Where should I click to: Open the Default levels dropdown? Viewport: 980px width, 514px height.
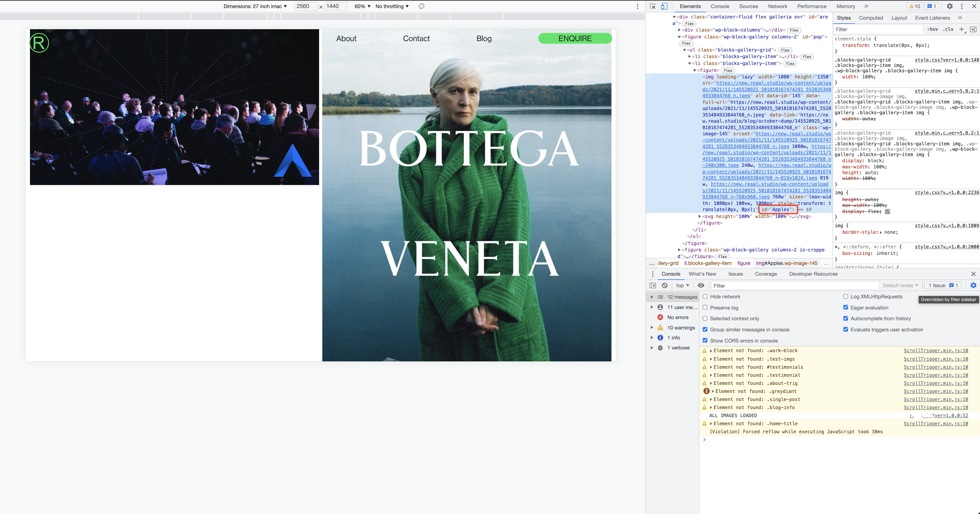click(x=900, y=285)
